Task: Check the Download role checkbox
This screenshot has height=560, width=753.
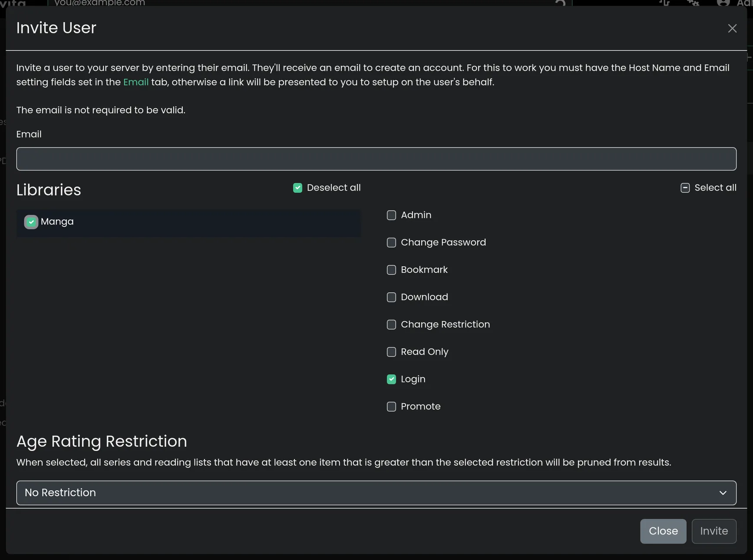Action: pyautogui.click(x=391, y=297)
